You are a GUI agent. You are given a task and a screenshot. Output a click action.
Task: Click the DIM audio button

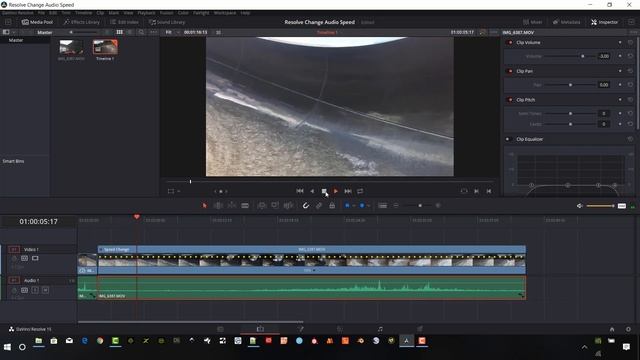click(622, 206)
